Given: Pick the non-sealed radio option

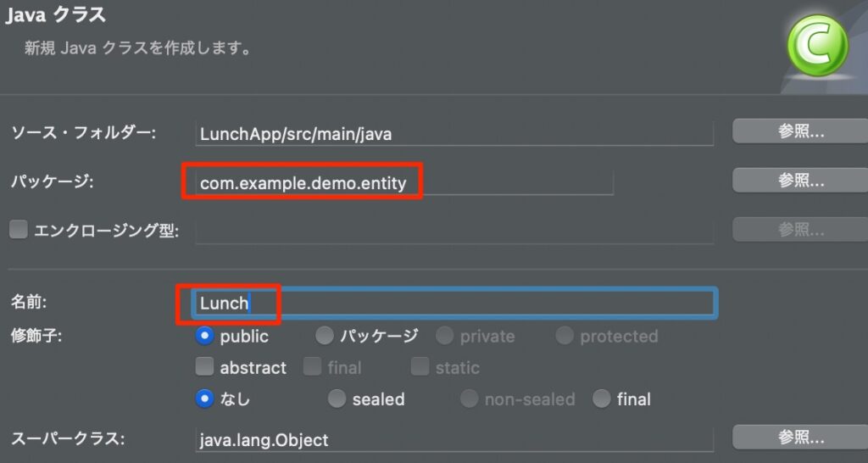Looking at the screenshot, I should pos(469,398).
